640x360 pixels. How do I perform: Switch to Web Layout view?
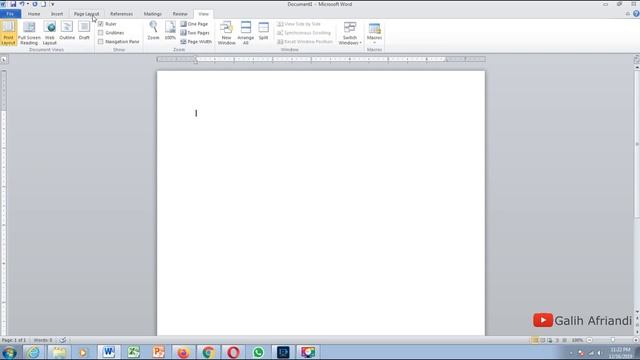49,33
